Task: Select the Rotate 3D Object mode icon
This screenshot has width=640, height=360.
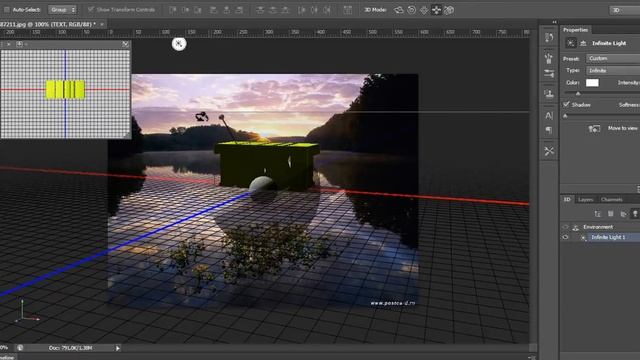Action: click(x=399, y=10)
